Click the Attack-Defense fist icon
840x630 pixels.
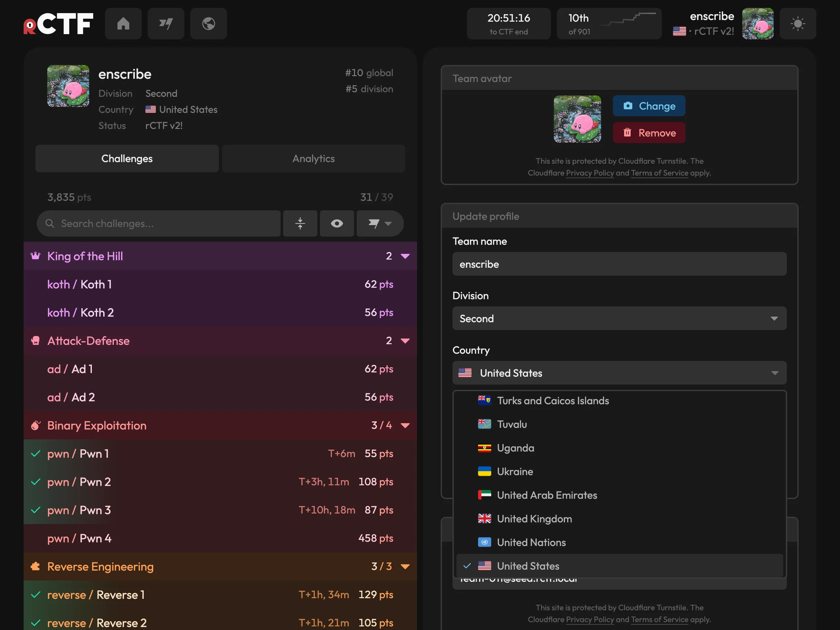pos(35,341)
